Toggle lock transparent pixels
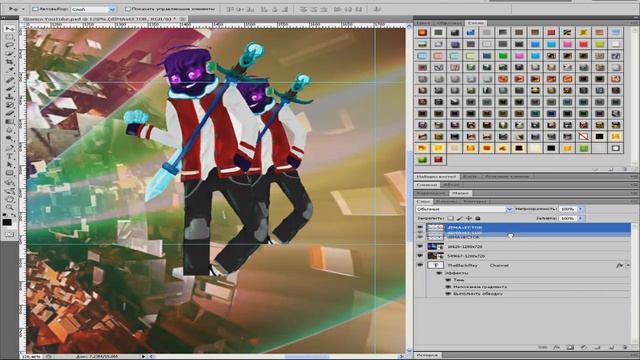The height and width of the screenshot is (360, 640). click(451, 218)
